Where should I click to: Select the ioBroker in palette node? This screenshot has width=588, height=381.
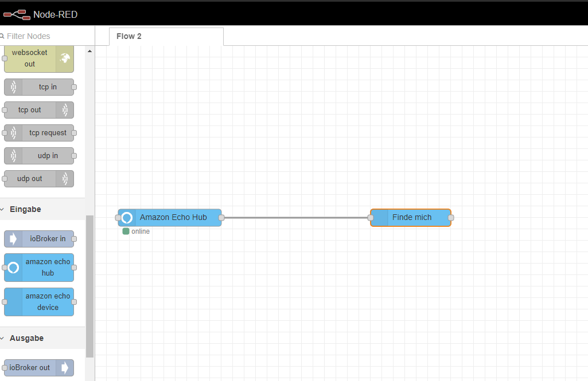click(x=39, y=239)
